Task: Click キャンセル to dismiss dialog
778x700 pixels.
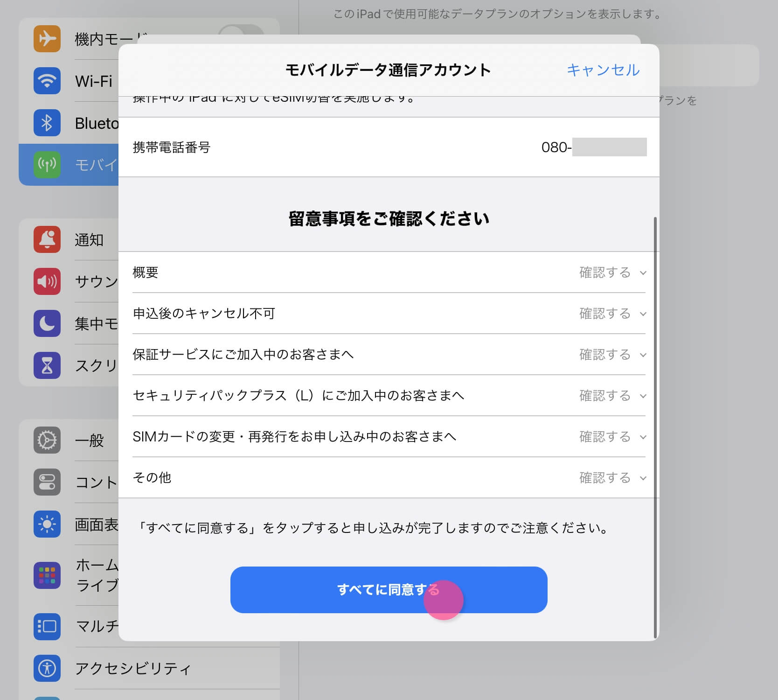Action: coord(603,70)
